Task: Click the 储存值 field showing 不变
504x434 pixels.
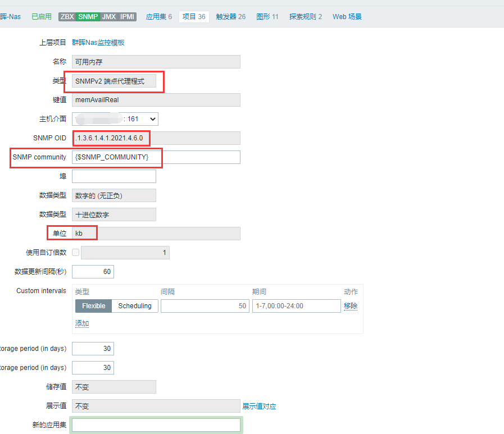Action: (x=114, y=387)
